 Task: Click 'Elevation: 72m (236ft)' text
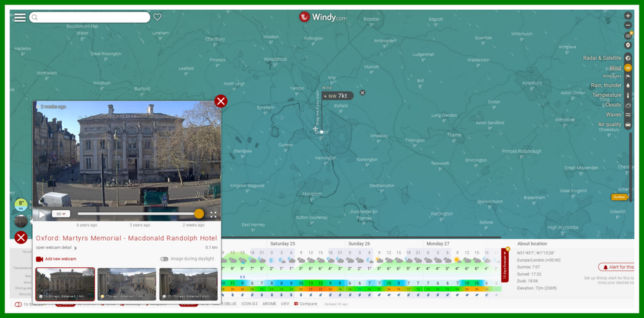click(538, 288)
